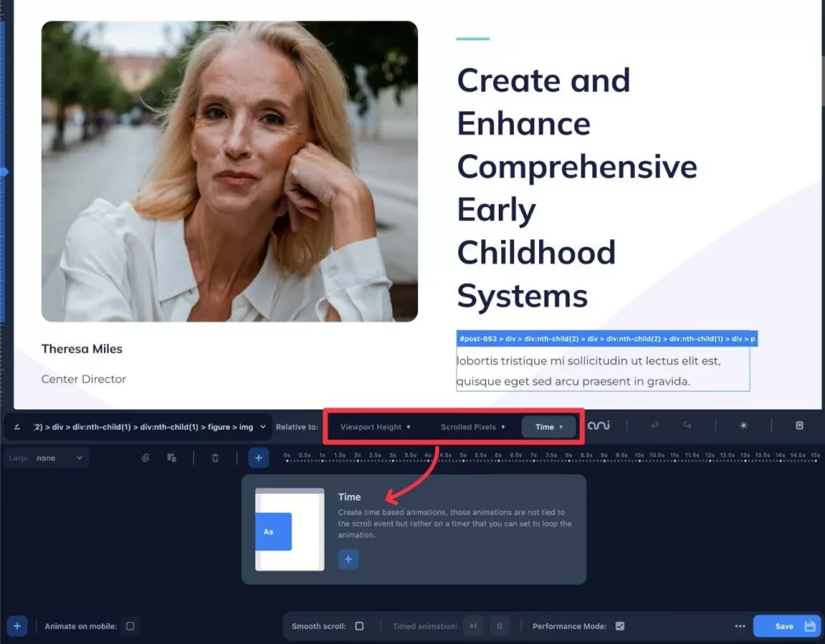This screenshot has height=644, width=825.
Task: Open the Lerp dropdown set to none
Action: (56, 458)
